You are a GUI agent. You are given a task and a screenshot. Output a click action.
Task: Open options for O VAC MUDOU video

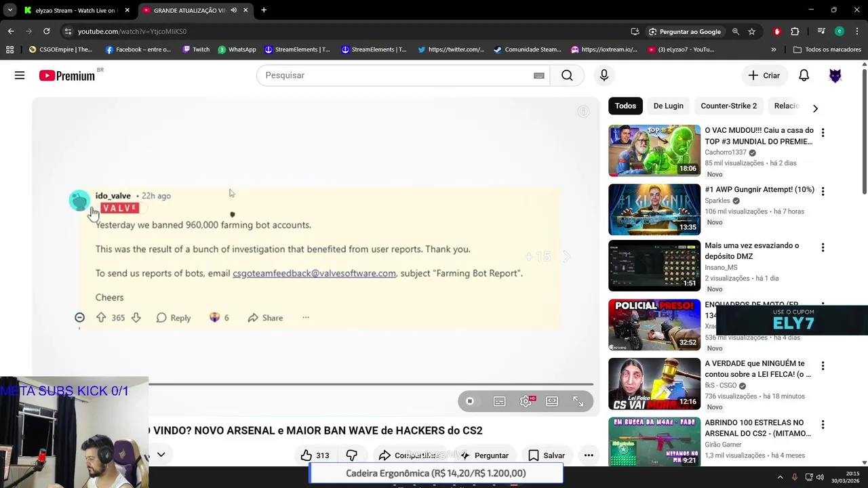coord(823,133)
